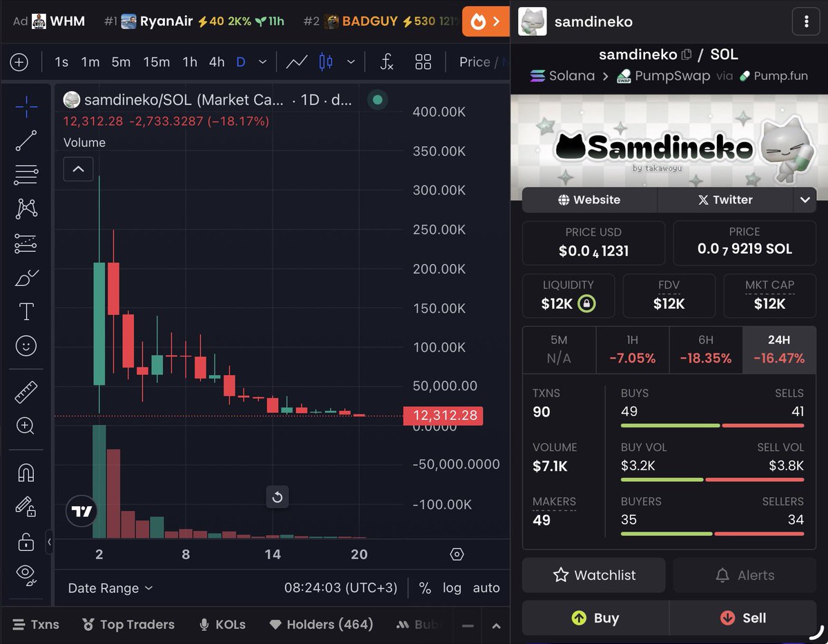Open the indicators fx menu
Image resolution: width=828 pixels, height=644 pixels.
point(387,62)
